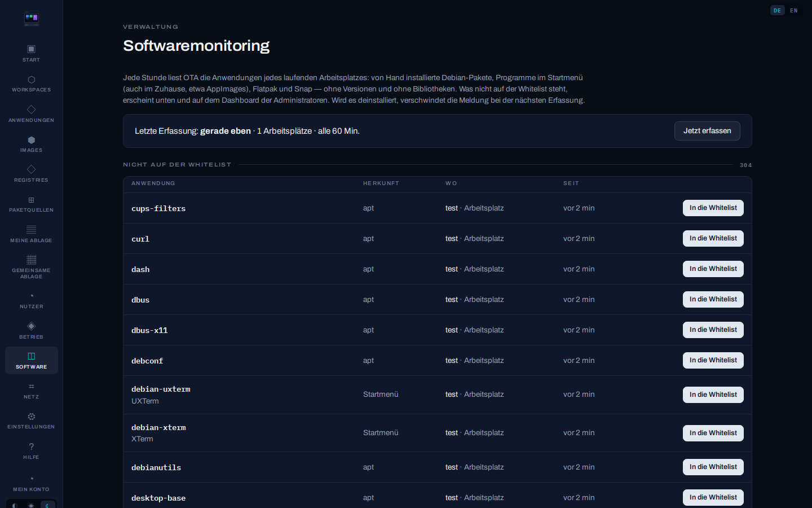This screenshot has height=508, width=812.
Task: Click the Jetzt erfassen button
Action: (707, 131)
